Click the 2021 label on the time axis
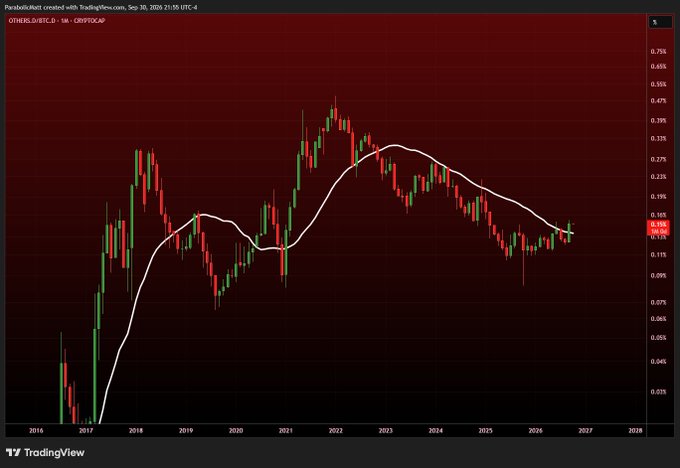 click(285, 431)
